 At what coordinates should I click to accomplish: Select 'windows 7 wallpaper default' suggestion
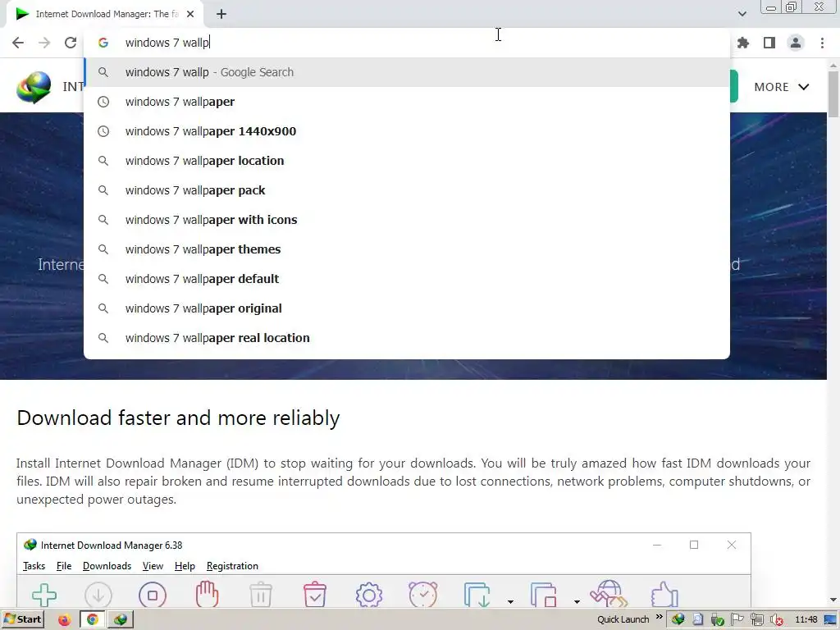click(x=407, y=279)
